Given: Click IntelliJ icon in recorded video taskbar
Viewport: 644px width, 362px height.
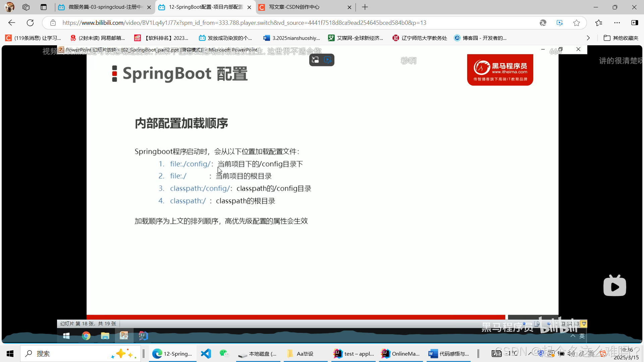Looking at the screenshot, I should [x=143, y=336].
